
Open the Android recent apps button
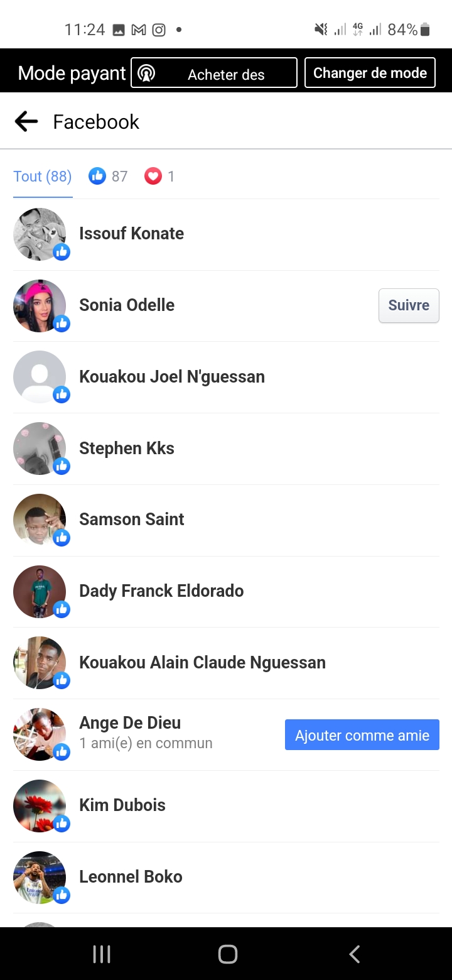pos(102,954)
